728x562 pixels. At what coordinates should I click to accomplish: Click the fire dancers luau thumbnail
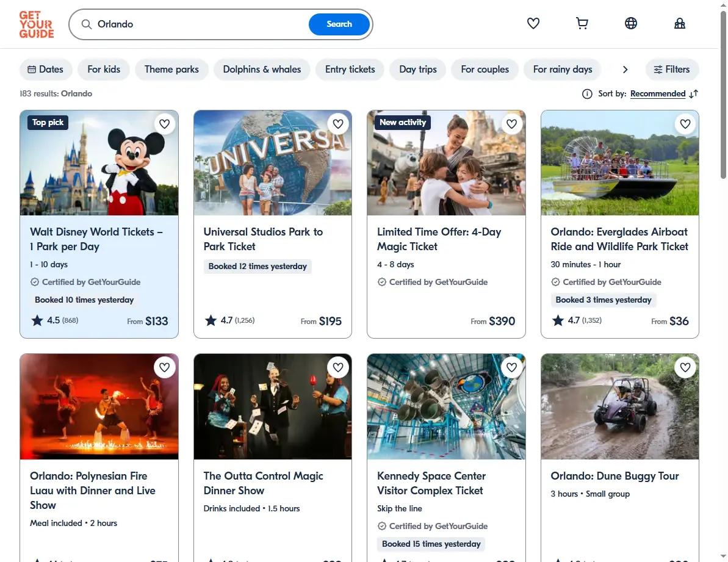[99, 406]
